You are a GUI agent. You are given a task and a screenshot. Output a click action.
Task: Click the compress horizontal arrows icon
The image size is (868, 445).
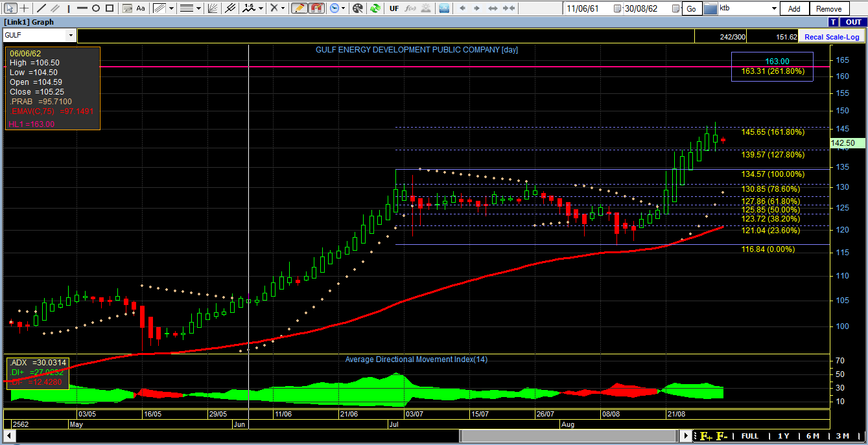coord(509,8)
